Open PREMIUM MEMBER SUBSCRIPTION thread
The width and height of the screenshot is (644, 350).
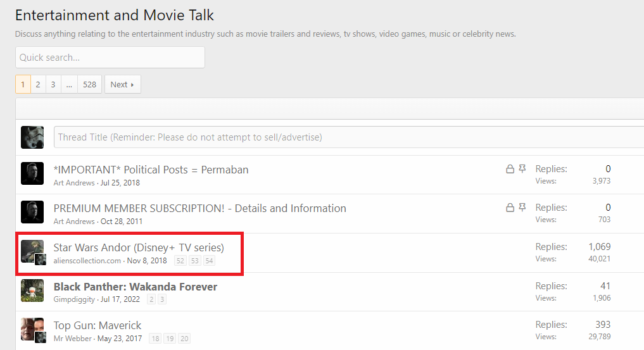click(x=199, y=208)
